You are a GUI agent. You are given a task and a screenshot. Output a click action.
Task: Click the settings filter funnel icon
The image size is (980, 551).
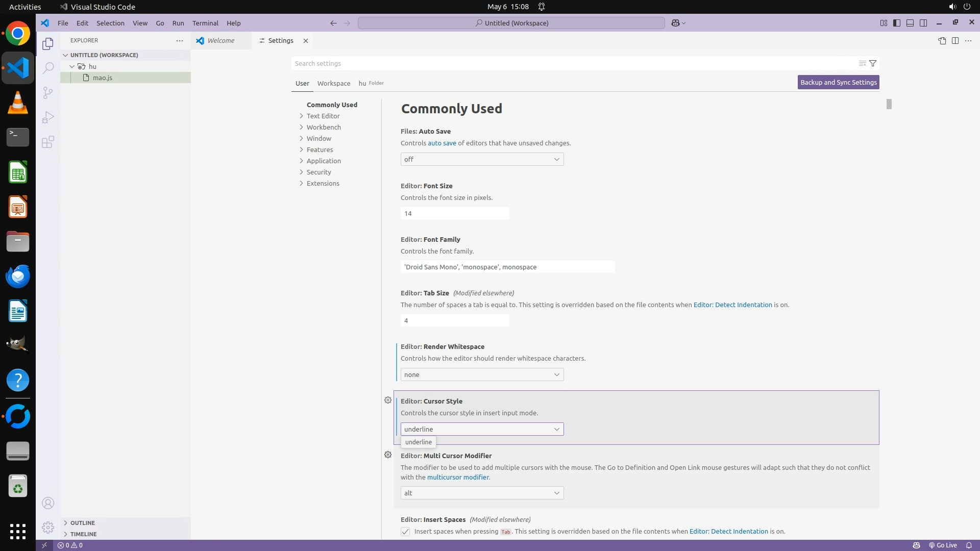[873, 63]
